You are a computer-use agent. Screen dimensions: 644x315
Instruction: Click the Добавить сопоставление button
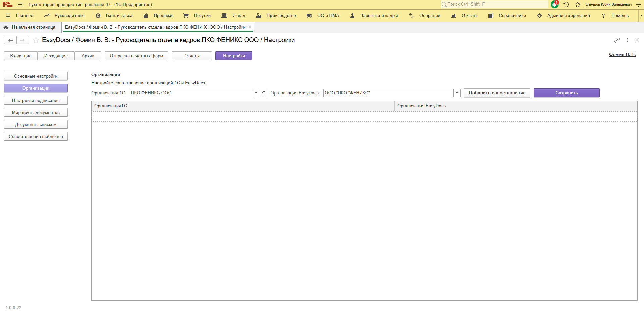click(497, 93)
